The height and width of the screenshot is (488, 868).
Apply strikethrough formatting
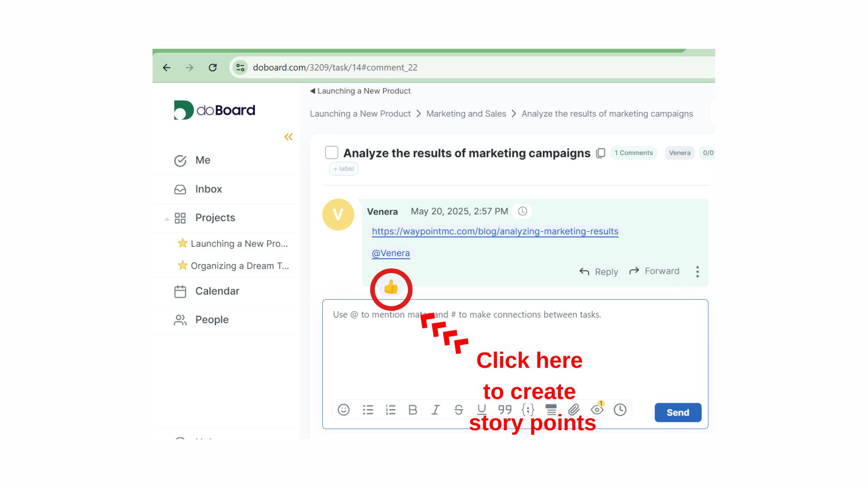tap(458, 410)
